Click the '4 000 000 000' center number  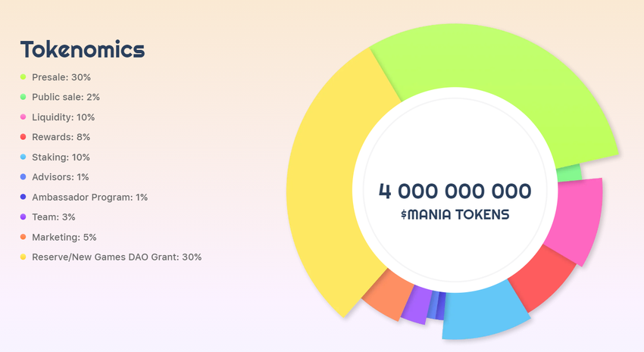(x=455, y=190)
